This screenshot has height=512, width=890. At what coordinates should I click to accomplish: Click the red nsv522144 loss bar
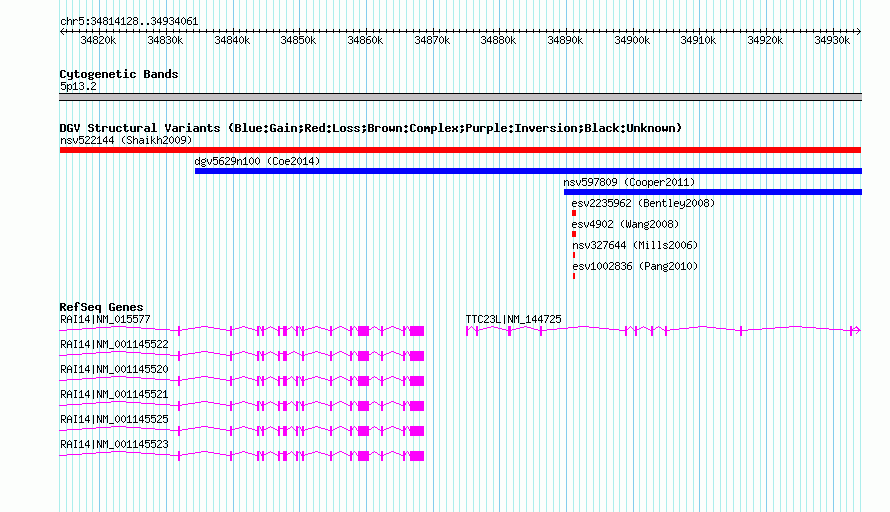460,150
